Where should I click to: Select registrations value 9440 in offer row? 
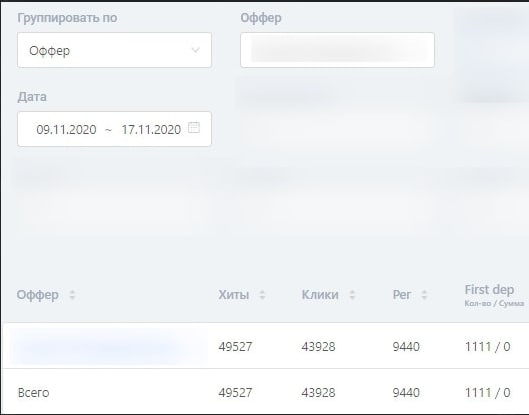[406, 347]
